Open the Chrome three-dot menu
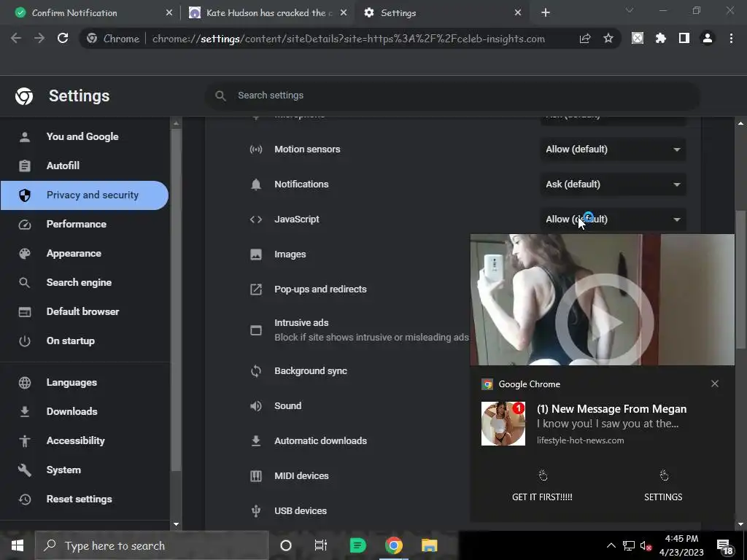This screenshot has width=747, height=560. (x=731, y=39)
